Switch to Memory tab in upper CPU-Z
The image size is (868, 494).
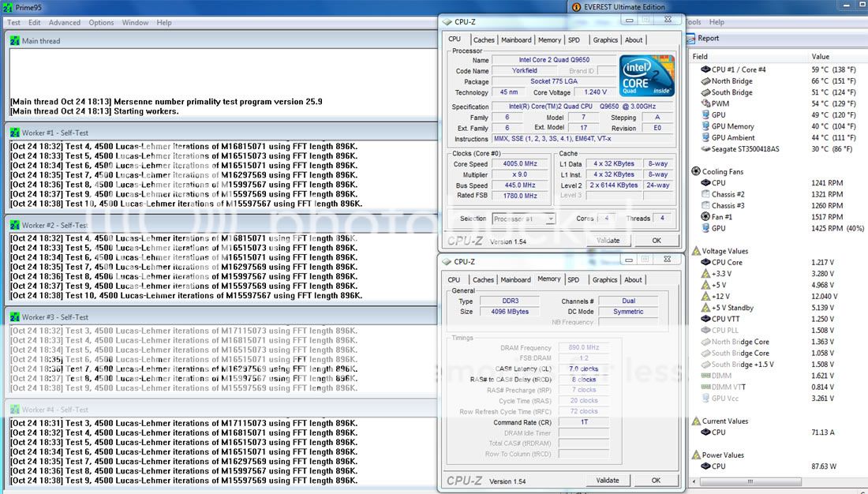[549, 40]
